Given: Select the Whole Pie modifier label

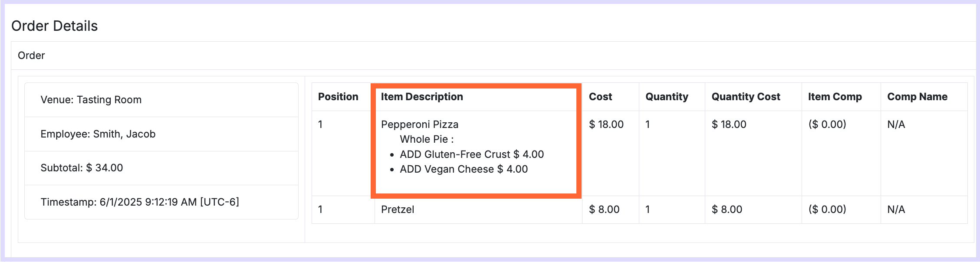Looking at the screenshot, I should [x=427, y=139].
